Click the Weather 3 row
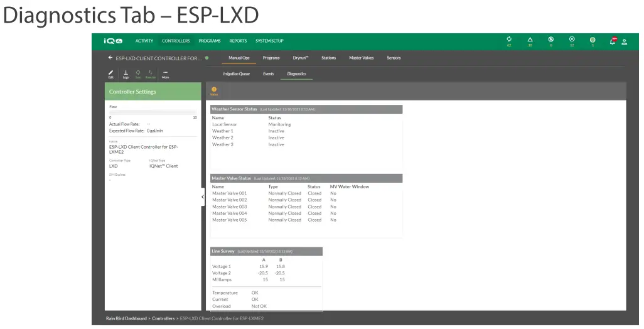The width and height of the screenshot is (644, 329). pos(306,144)
